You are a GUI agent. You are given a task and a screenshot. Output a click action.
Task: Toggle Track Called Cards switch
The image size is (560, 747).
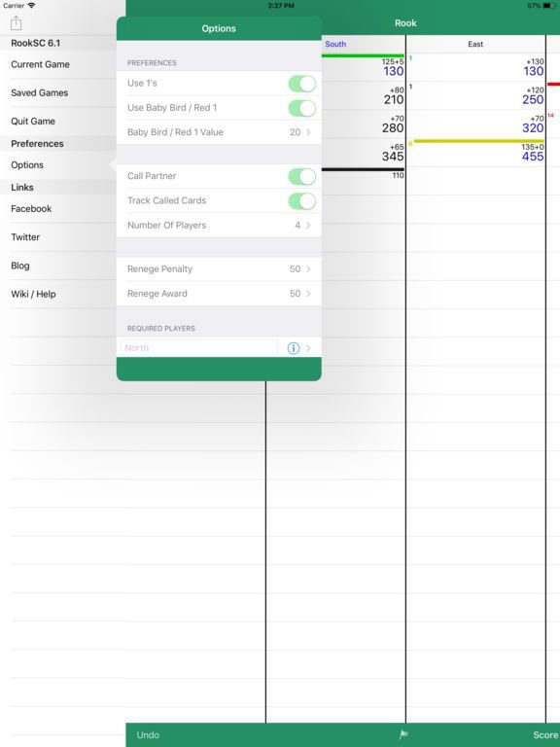point(302,201)
